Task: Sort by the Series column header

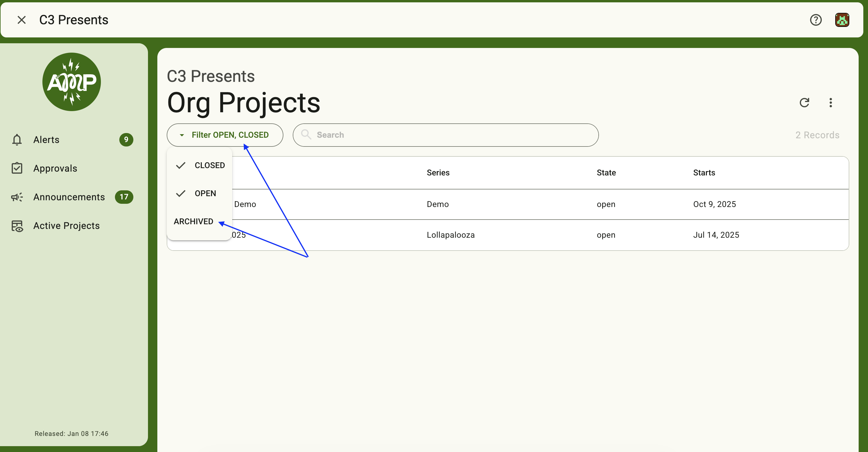Action: click(x=438, y=172)
